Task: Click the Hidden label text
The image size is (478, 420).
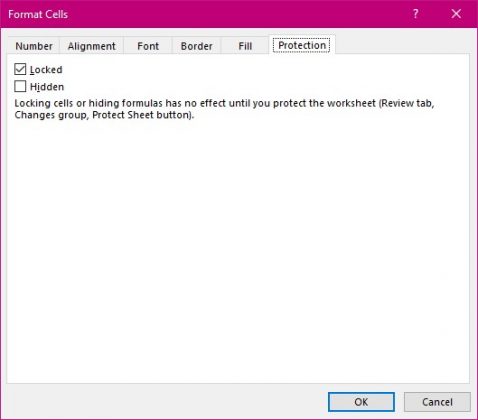Action: click(47, 87)
